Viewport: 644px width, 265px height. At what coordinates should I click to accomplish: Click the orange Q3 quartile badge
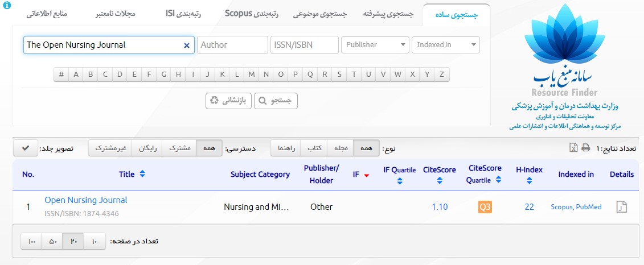[485, 207]
